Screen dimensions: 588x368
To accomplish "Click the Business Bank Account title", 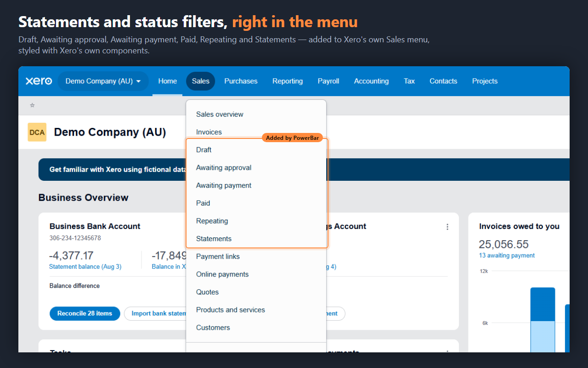I will click(x=95, y=226).
